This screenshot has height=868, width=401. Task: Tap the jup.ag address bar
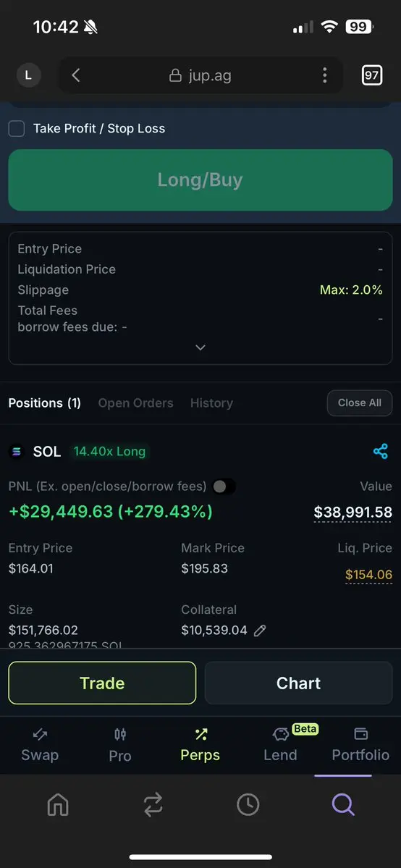pos(200,75)
